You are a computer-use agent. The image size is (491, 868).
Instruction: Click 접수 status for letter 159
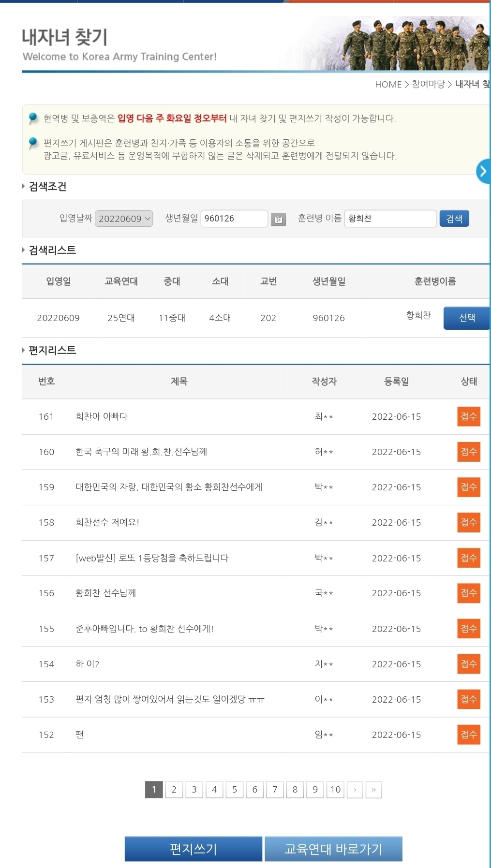click(469, 487)
